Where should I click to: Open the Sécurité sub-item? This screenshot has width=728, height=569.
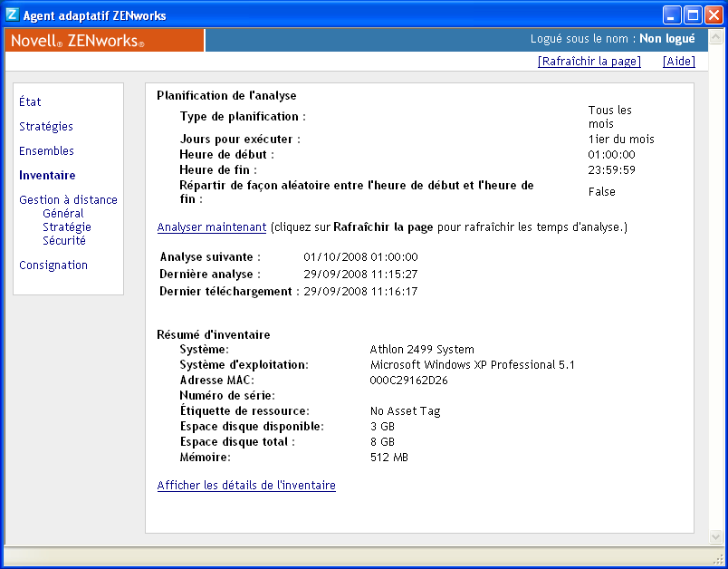pyautogui.click(x=64, y=240)
